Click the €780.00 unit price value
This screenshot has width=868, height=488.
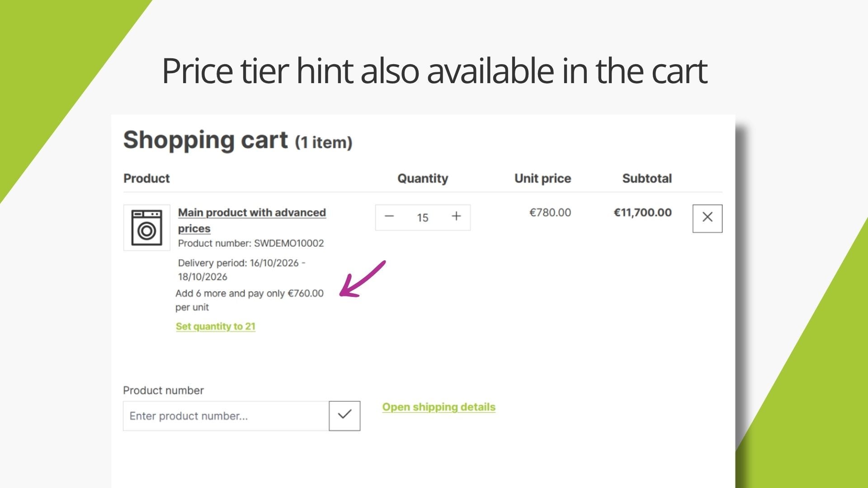point(550,212)
